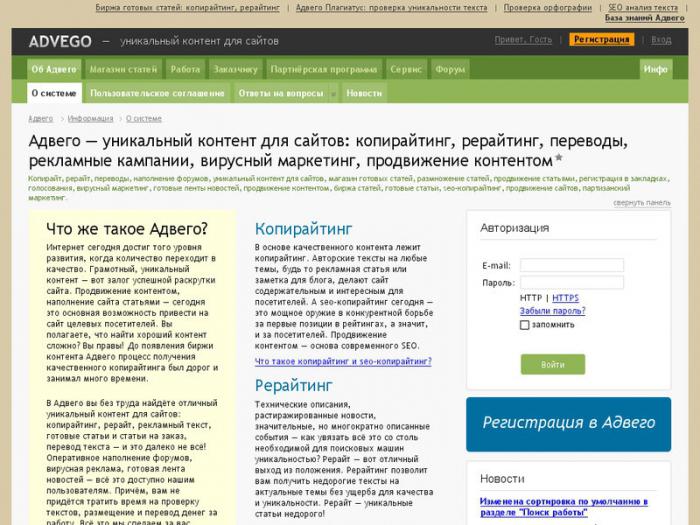Viewport: 700px width, 525px height.
Task: Collapse panel via «свернуть панель»
Action: [642, 203]
